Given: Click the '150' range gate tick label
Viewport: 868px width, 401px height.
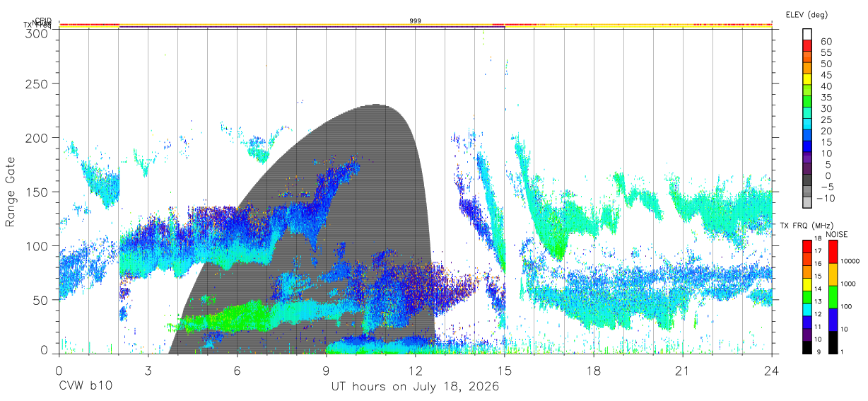Looking at the screenshot, I should pos(37,192).
